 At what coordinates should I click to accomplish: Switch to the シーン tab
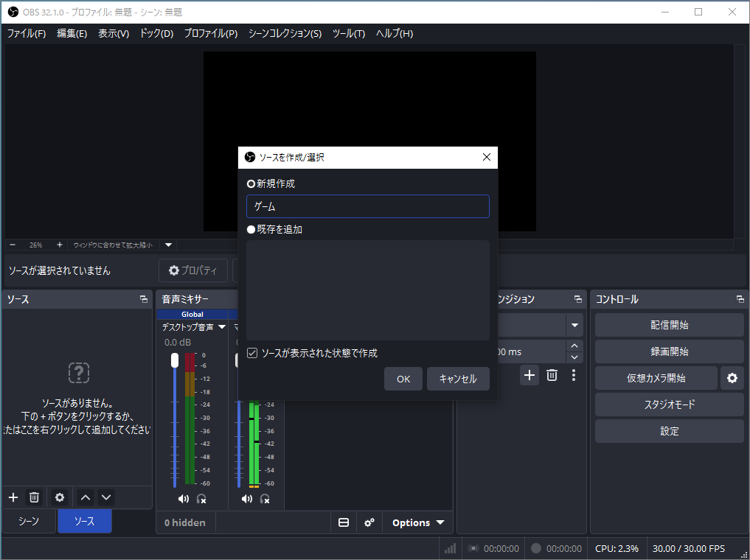tap(29, 521)
